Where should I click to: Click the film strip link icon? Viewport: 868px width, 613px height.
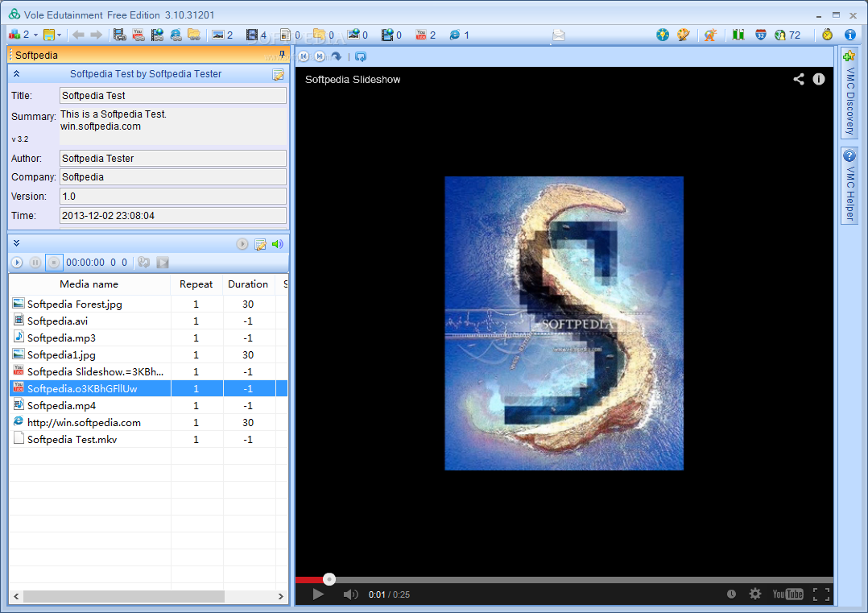pos(119,35)
